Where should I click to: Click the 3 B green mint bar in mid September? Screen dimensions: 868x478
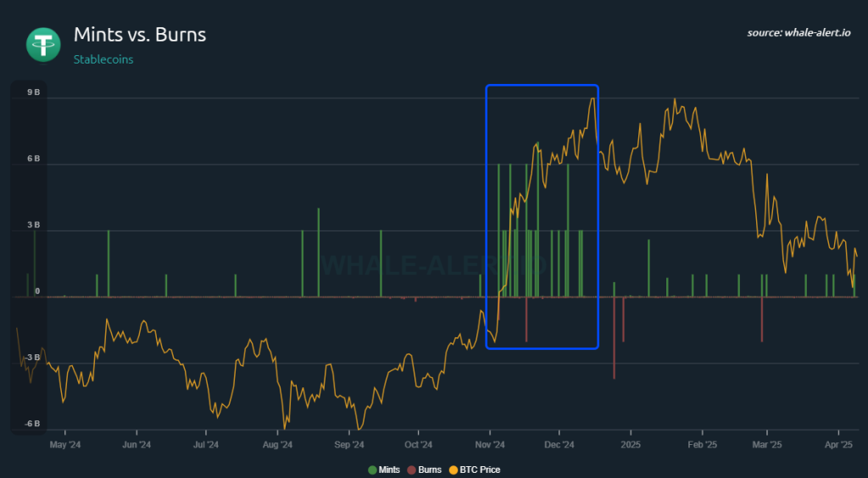tap(381, 264)
